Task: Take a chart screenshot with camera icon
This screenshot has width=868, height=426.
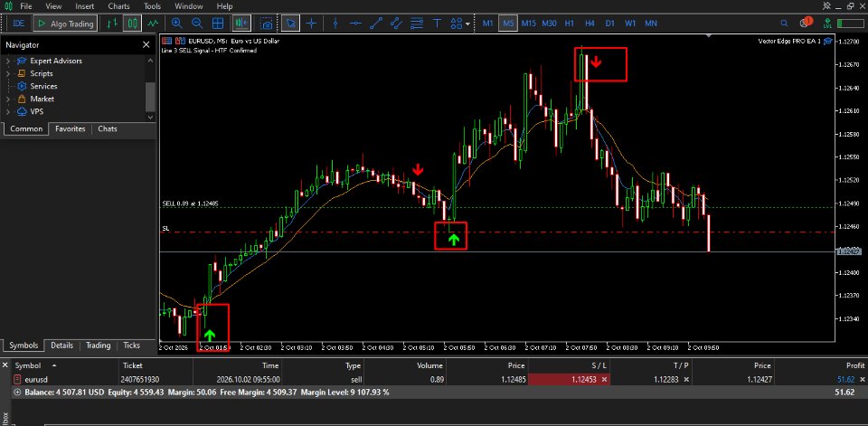Action: pos(268,24)
